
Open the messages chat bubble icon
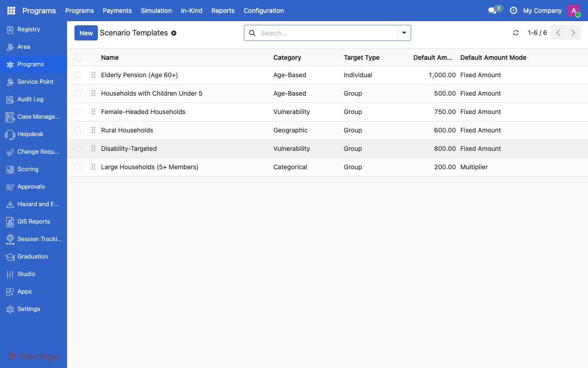[x=492, y=11]
